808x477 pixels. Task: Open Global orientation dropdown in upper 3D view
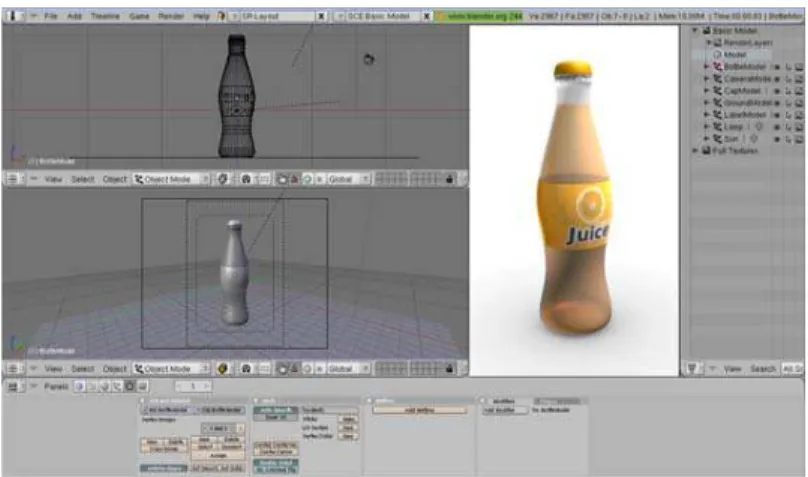(x=348, y=179)
